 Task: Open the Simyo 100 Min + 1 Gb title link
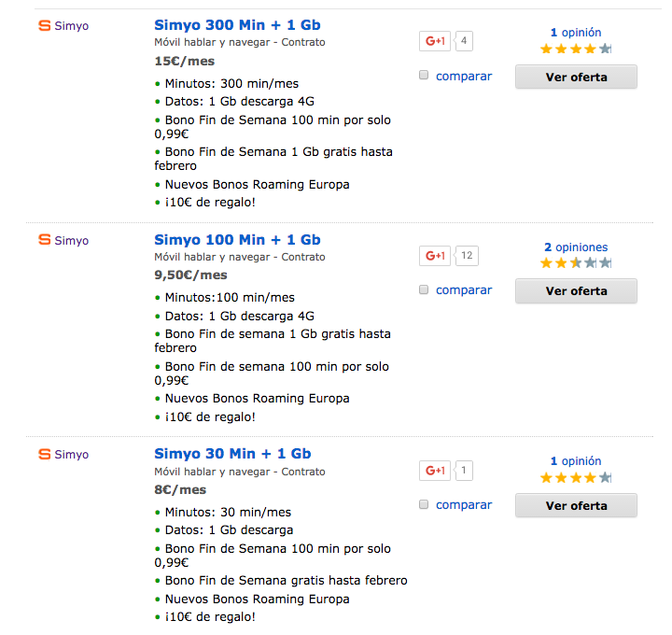coord(237,240)
